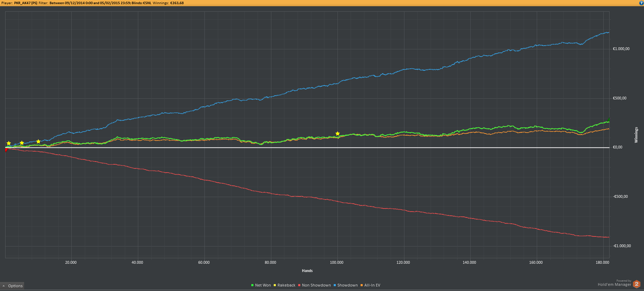This screenshot has height=291, width=644.
Task: Toggle the Rakeback legend label
Action: click(x=286, y=285)
